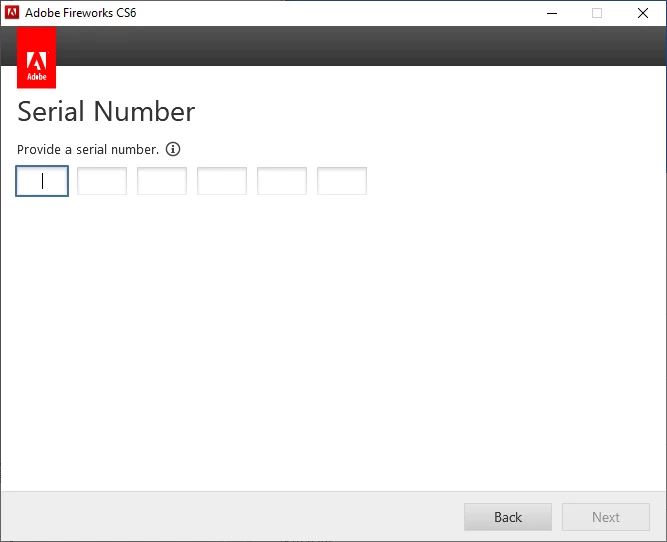Go to previous step with Back
Image resolution: width=667 pixels, height=542 pixels.
point(508,517)
